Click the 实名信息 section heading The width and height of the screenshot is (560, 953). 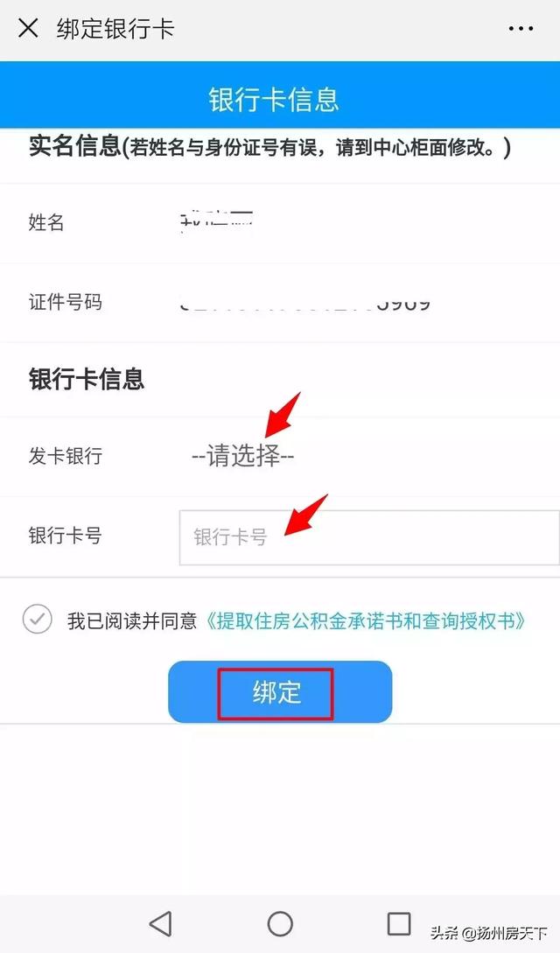75,147
